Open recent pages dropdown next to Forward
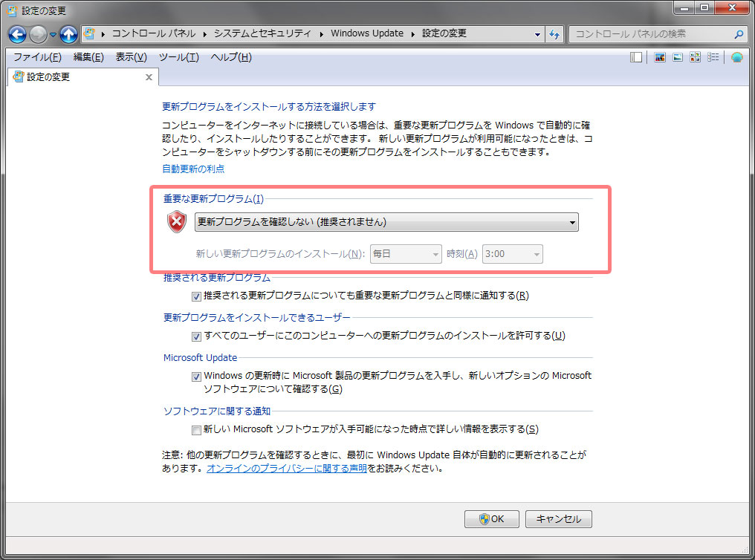755x560 pixels. [53, 35]
